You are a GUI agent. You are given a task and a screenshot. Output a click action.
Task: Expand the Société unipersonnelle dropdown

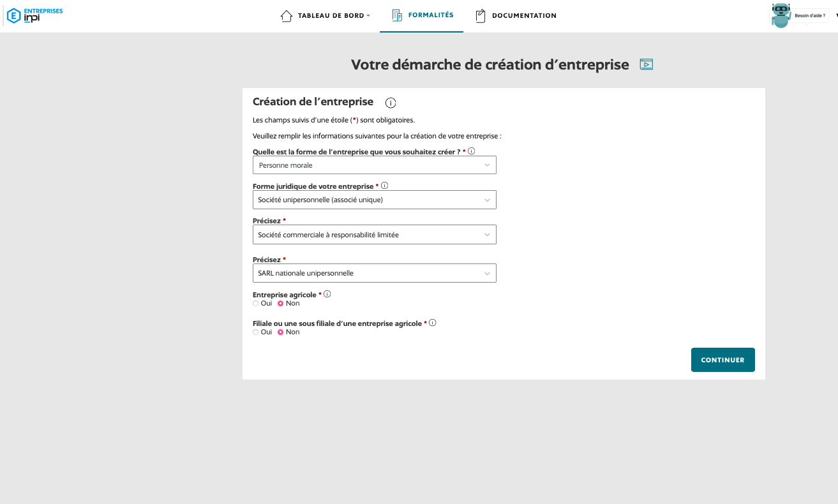[x=375, y=200]
